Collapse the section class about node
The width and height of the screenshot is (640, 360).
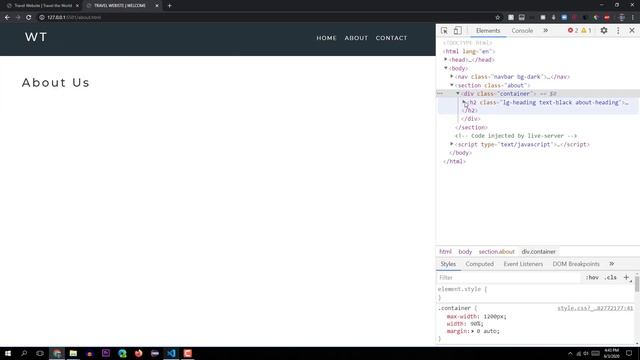tap(452, 85)
